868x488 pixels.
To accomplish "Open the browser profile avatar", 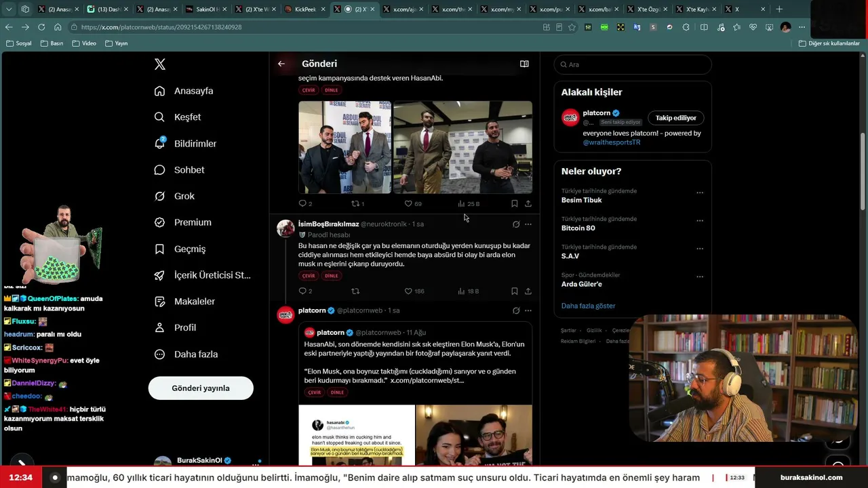I will pos(785,27).
